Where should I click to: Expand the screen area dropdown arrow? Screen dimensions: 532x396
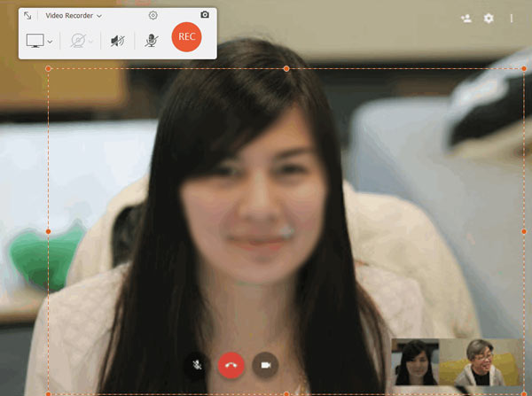[50, 42]
